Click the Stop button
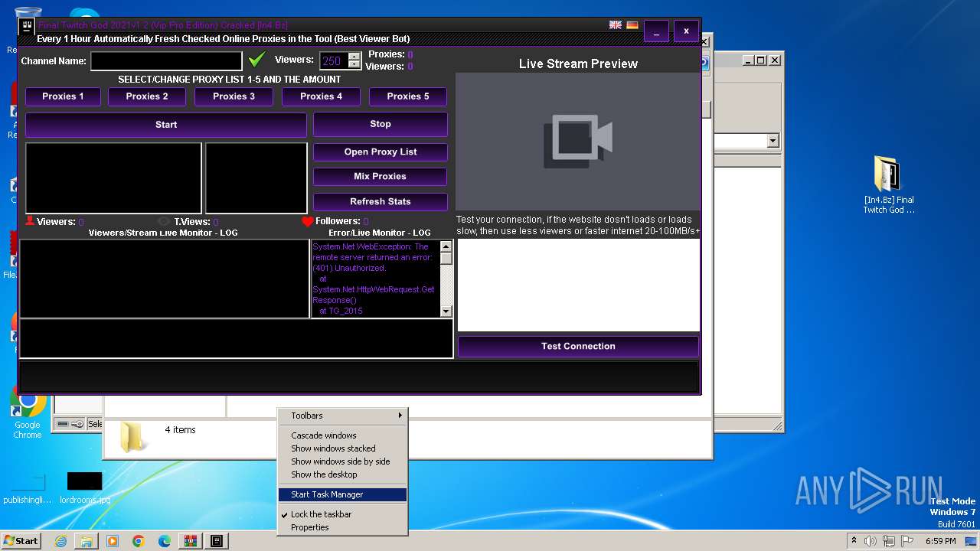The width and height of the screenshot is (980, 551). [x=381, y=124]
